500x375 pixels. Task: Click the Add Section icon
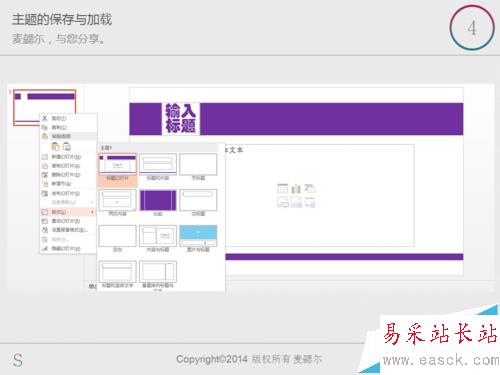45,184
